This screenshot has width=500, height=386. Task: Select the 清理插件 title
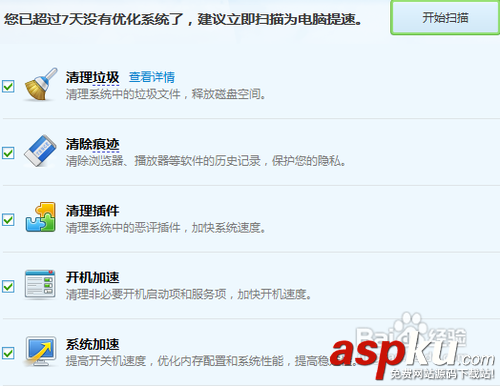(92, 211)
